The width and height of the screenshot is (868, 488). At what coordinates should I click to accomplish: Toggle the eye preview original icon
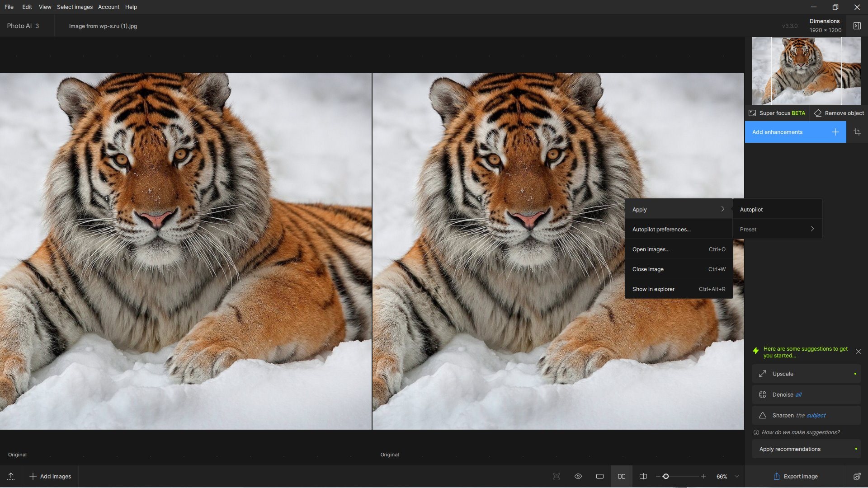click(x=578, y=476)
